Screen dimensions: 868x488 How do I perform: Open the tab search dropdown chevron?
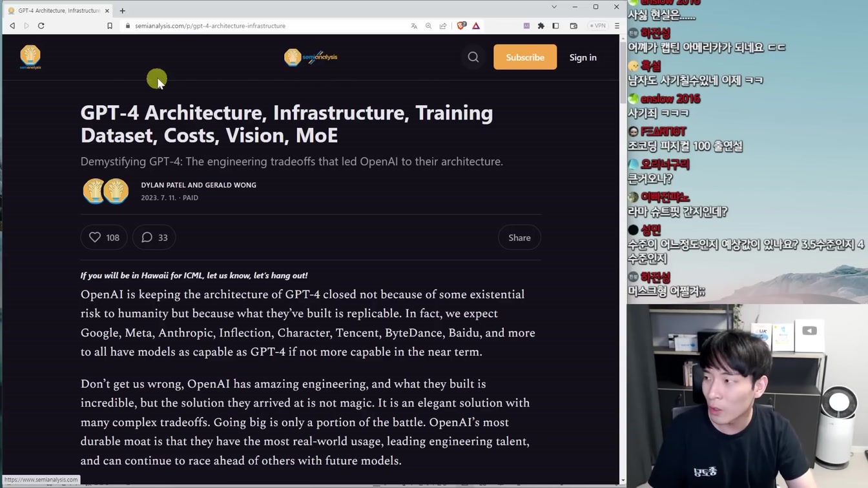coord(554,7)
